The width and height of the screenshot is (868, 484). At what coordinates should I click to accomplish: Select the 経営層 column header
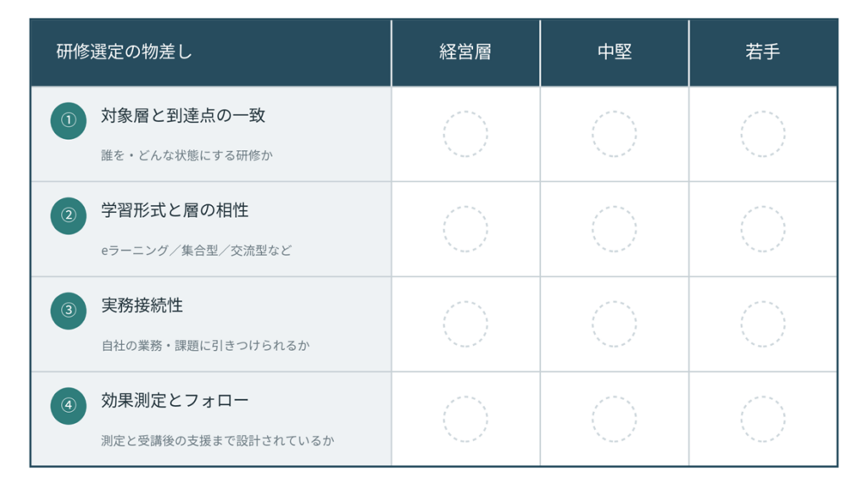(465, 53)
